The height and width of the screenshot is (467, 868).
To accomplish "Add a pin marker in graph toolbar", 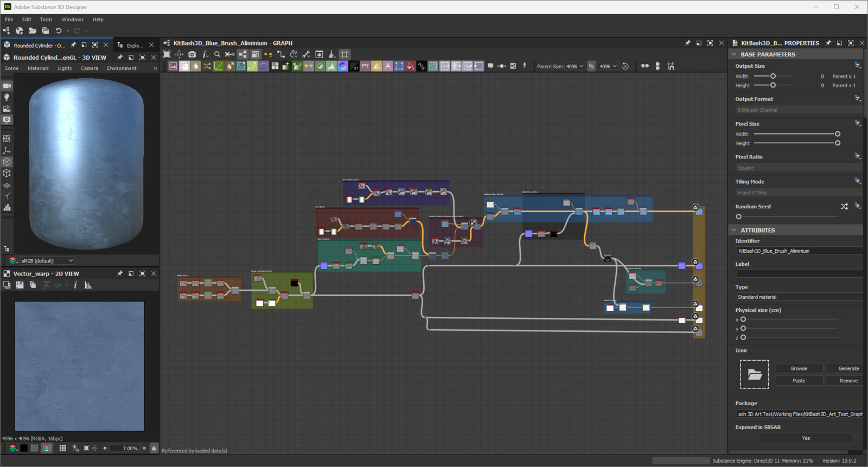I will click(x=525, y=66).
